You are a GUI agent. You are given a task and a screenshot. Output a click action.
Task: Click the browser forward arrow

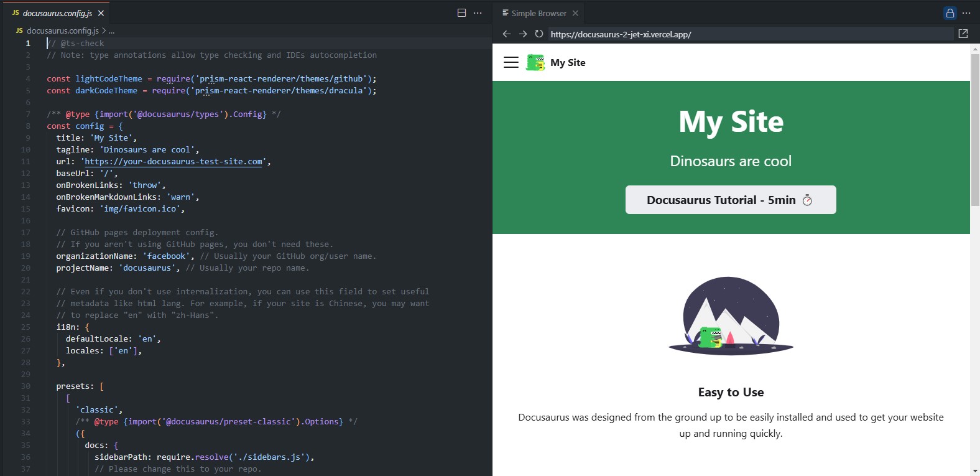coord(522,34)
